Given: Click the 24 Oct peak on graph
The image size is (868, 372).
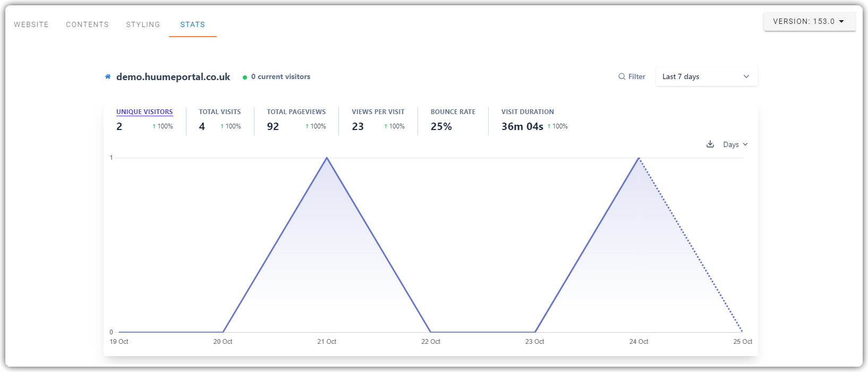Looking at the screenshot, I should point(639,158).
